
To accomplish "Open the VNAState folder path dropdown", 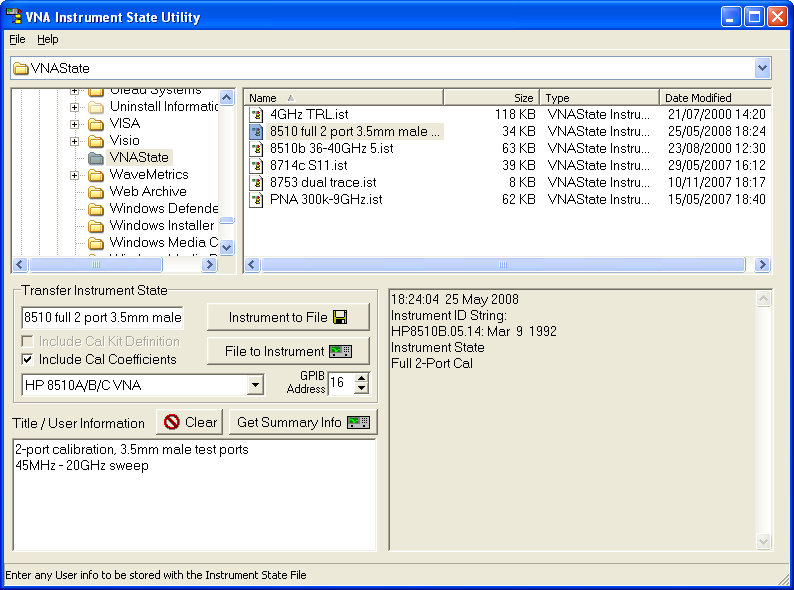I will point(763,68).
